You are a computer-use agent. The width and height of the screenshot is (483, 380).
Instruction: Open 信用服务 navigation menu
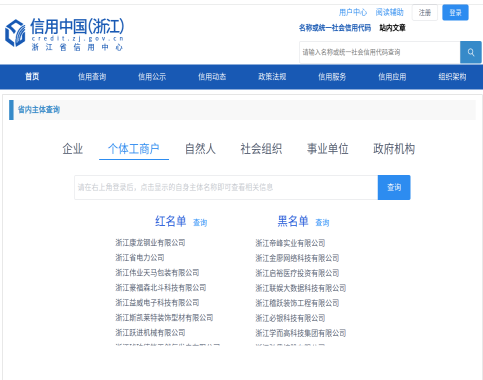(332, 77)
